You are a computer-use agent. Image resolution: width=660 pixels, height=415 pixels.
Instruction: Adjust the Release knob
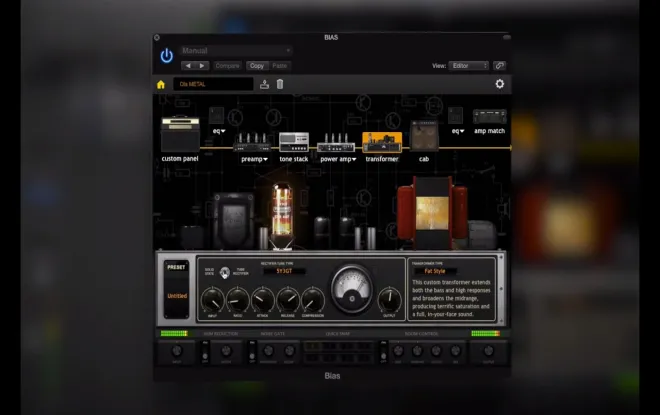pos(288,300)
